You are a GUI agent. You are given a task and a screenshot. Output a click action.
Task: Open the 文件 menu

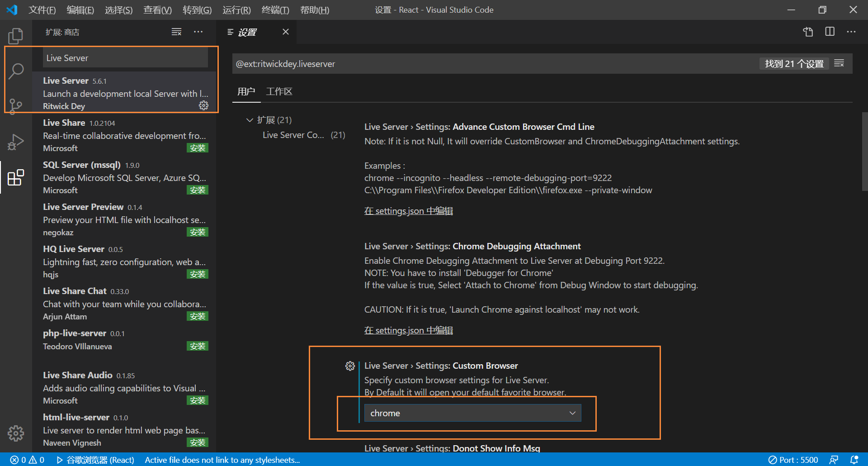42,10
